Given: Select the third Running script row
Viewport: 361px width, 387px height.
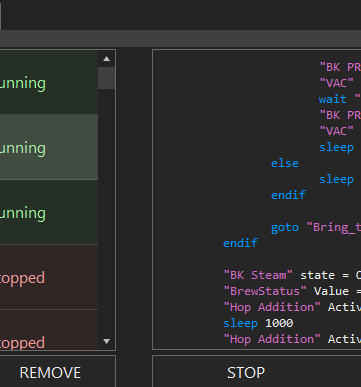Looking at the screenshot, I should click(x=49, y=212).
